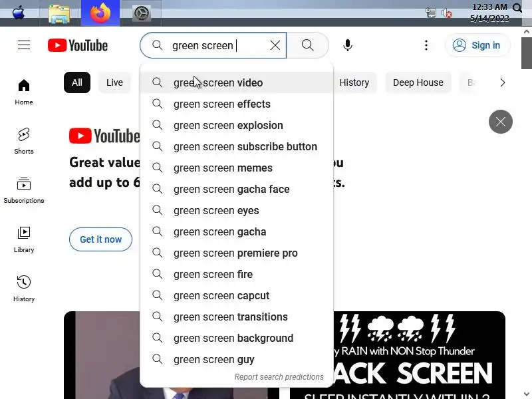Click the Get it now button
This screenshot has height=399, width=532.
point(100,239)
